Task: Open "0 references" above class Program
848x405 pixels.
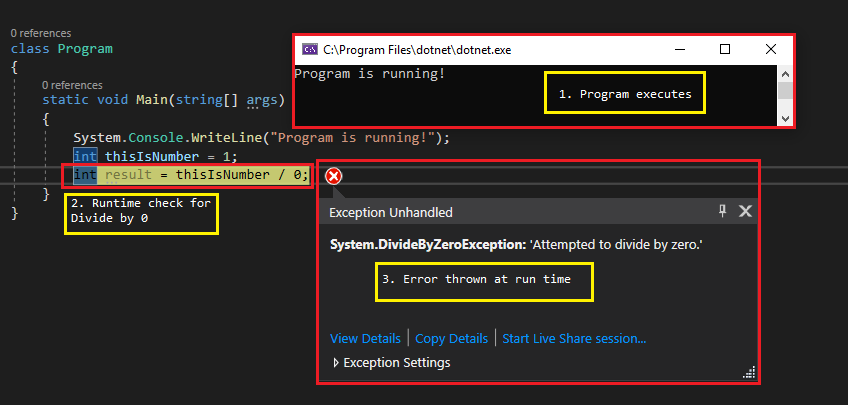Action: point(41,34)
